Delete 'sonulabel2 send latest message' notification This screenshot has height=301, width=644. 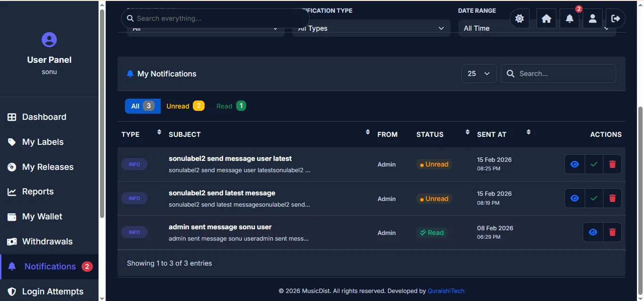tap(612, 198)
